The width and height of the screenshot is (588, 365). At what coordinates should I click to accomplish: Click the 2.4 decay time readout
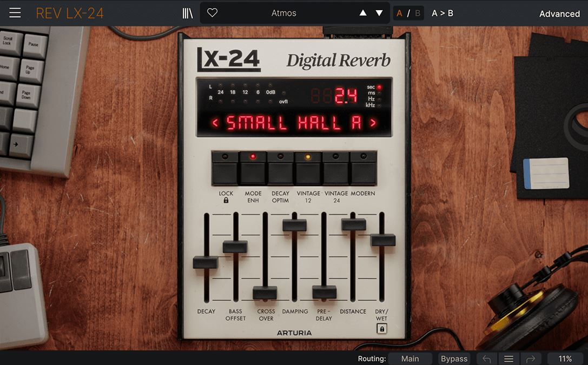[x=346, y=96]
